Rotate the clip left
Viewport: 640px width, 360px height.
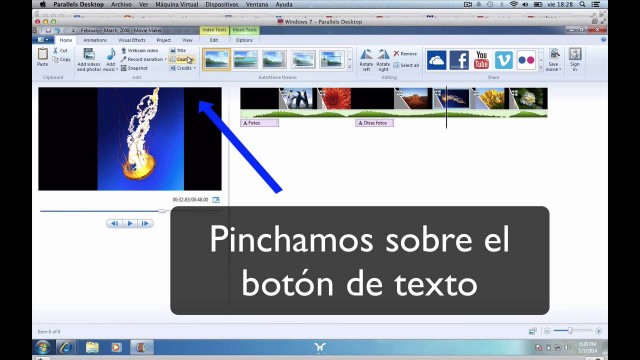click(366, 60)
